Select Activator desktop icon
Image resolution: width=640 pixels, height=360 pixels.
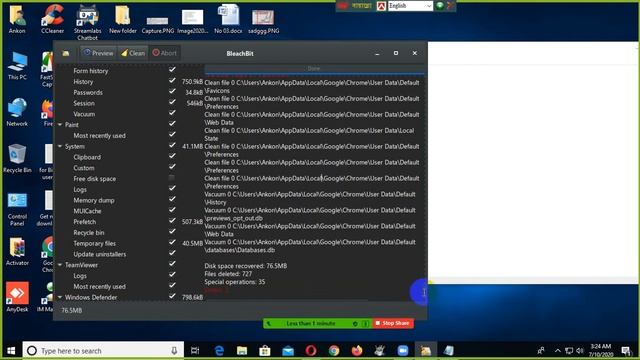(17, 252)
